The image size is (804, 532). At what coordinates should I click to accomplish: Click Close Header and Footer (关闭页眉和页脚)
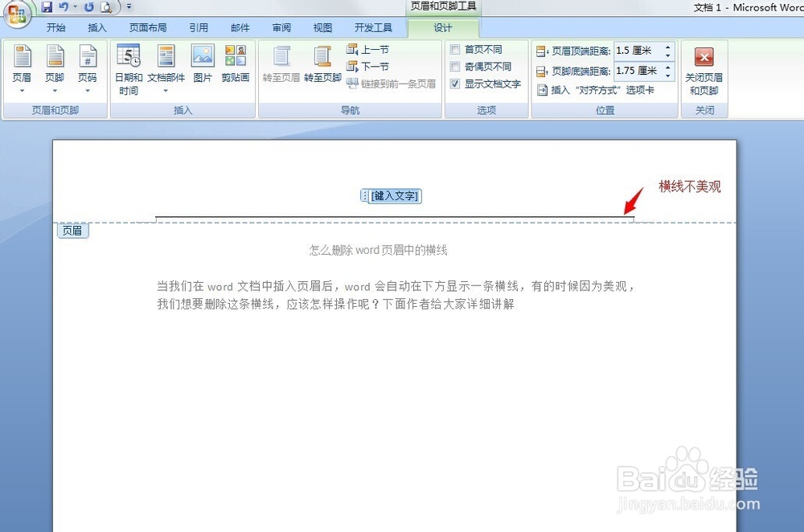pos(703,68)
